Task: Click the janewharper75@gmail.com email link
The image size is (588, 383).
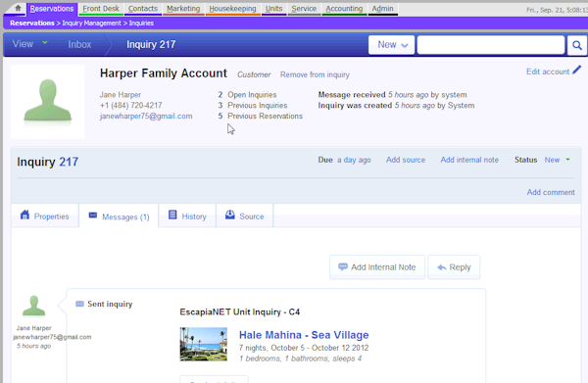Action: point(146,117)
